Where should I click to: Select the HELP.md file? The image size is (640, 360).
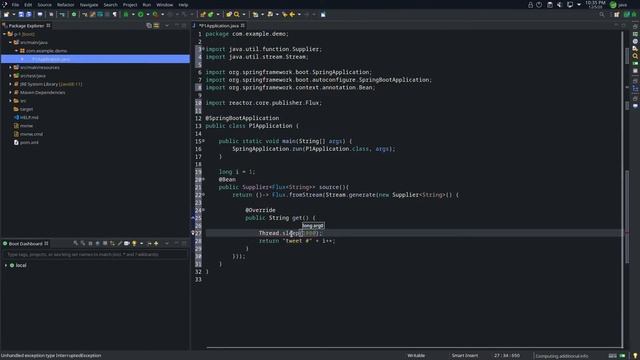29,118
